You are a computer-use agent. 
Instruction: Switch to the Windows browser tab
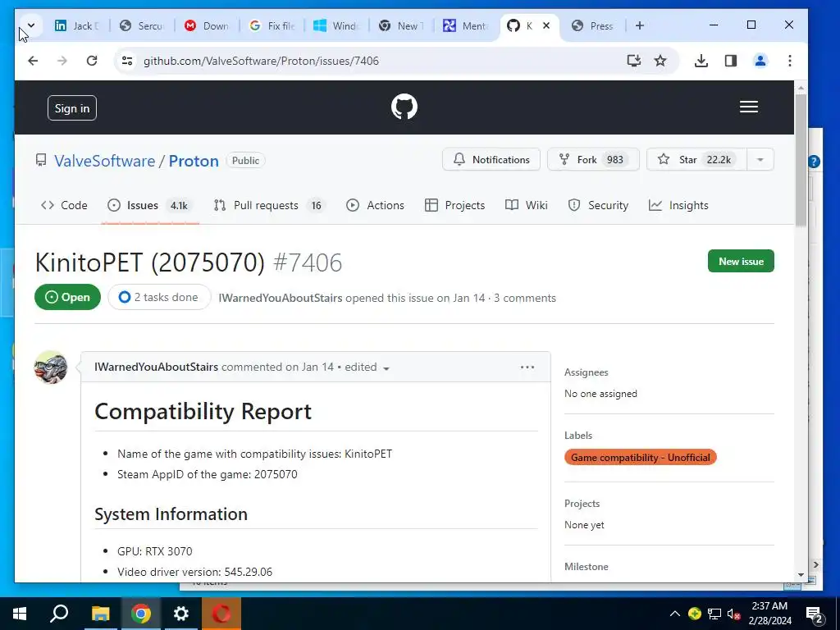(x=337, y=25)
